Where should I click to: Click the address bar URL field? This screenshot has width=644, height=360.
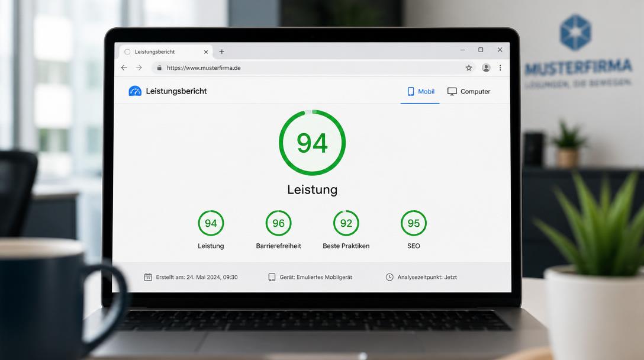312,68
